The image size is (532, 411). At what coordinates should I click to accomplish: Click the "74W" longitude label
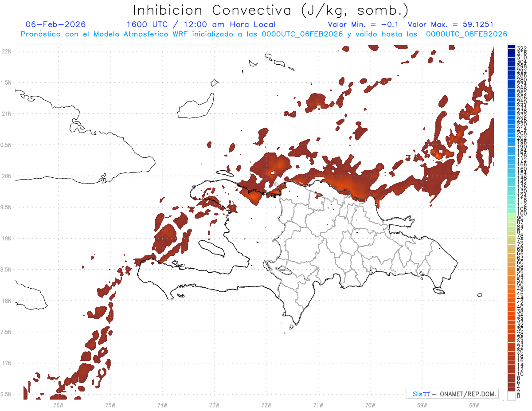point(162,405)
